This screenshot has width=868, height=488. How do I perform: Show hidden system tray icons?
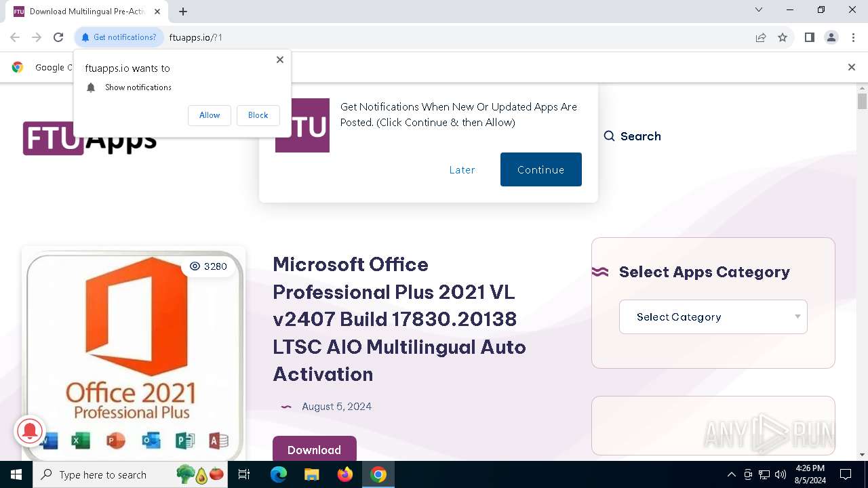[x=731, y=474]
